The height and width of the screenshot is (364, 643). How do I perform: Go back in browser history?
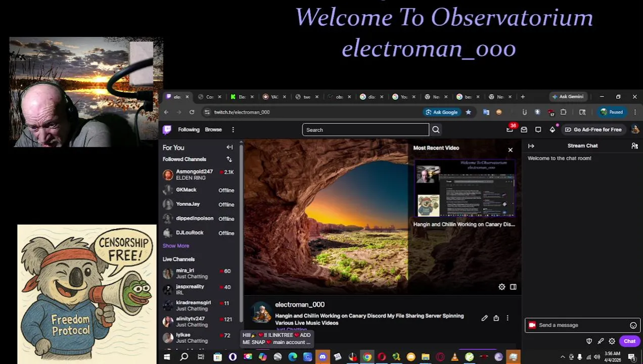(x=166, y=112)
